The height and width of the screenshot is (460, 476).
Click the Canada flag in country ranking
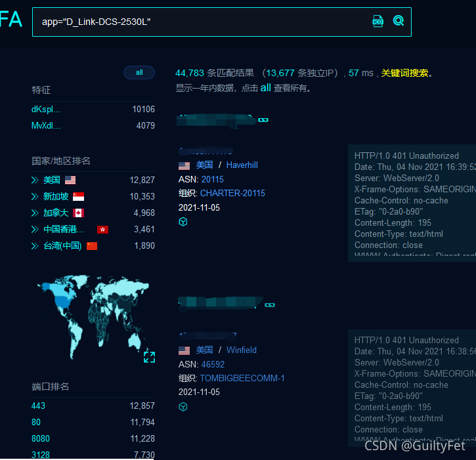point(78,213)
